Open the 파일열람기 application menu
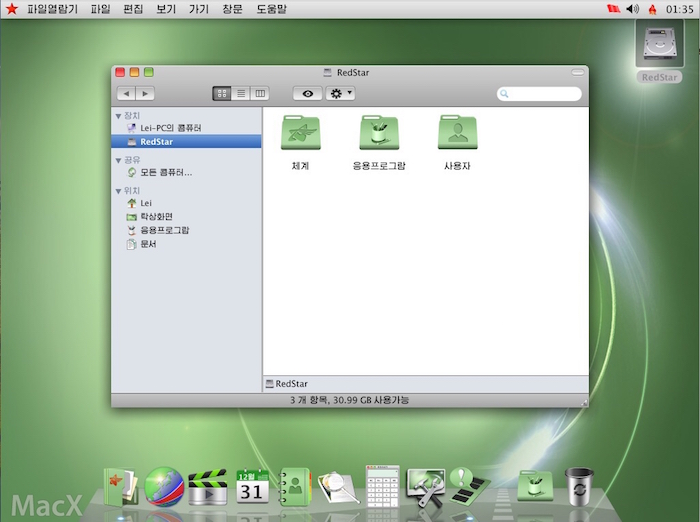The height and width of the screenshot is (522, 700). tap(53, 9)
